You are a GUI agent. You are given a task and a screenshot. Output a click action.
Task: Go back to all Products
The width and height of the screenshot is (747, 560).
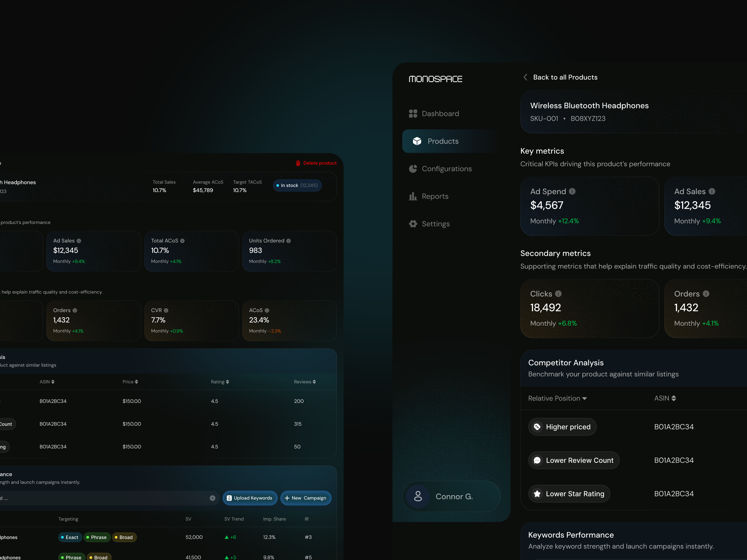coord(565,77)
